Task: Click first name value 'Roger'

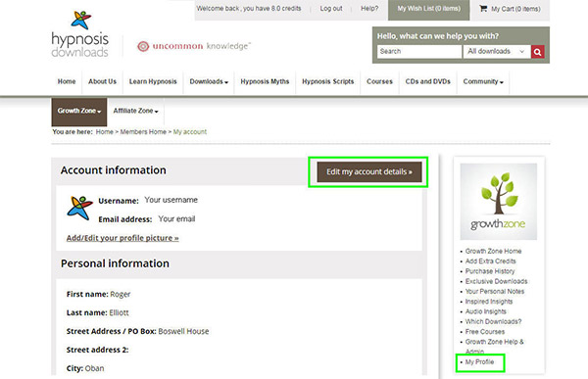Action: point(121,294)
